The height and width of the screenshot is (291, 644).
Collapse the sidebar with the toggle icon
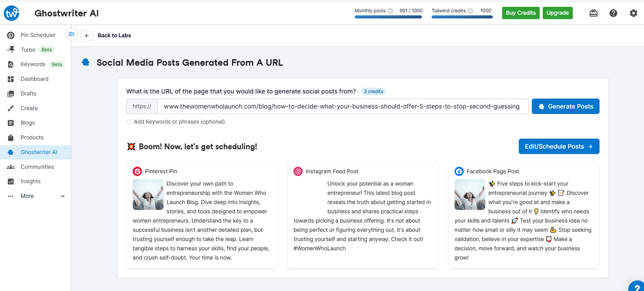pos(71,34)
